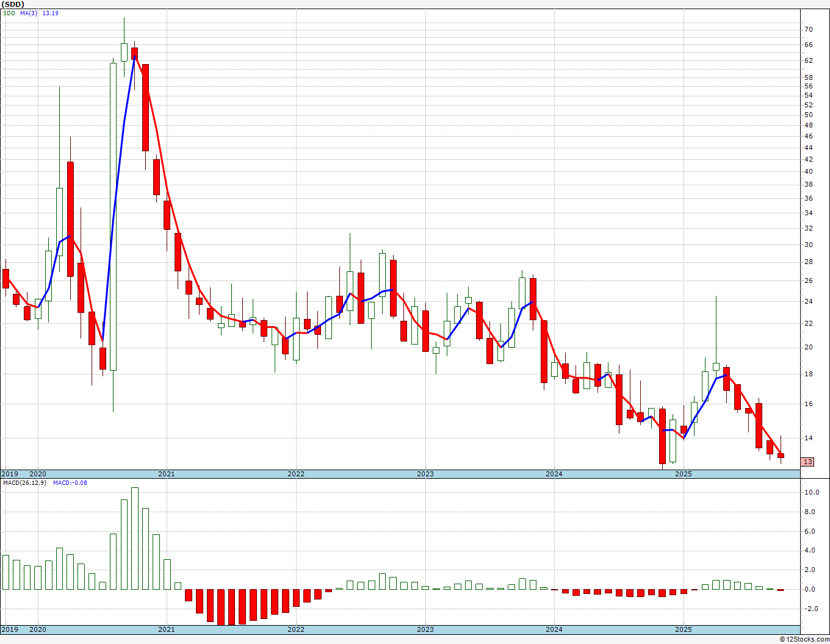Click the 62 price axis label
830x644 pixels.
point(808,60)
